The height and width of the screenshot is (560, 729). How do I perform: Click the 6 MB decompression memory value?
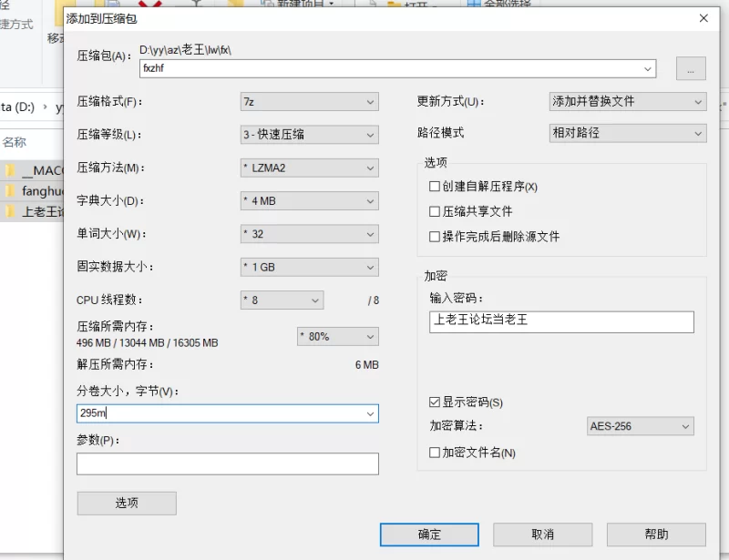coord(367,365)
